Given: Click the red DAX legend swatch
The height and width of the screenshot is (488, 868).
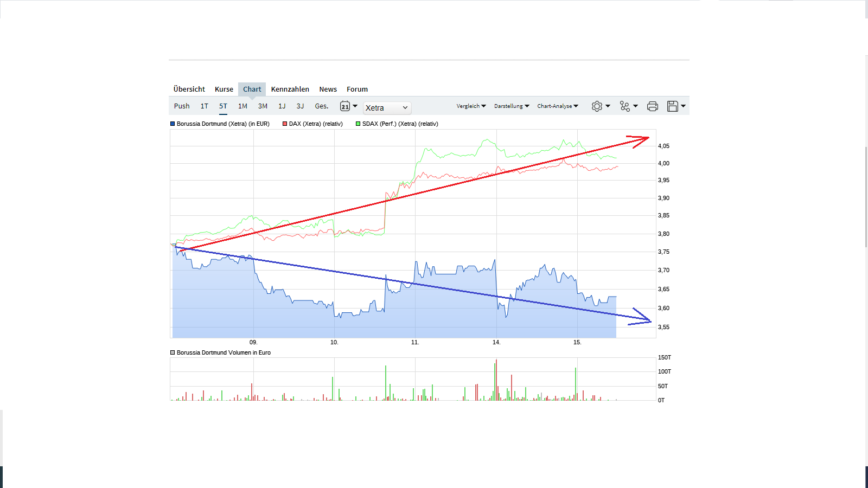Looking at the screenshot, I should (x=285, y=124).
